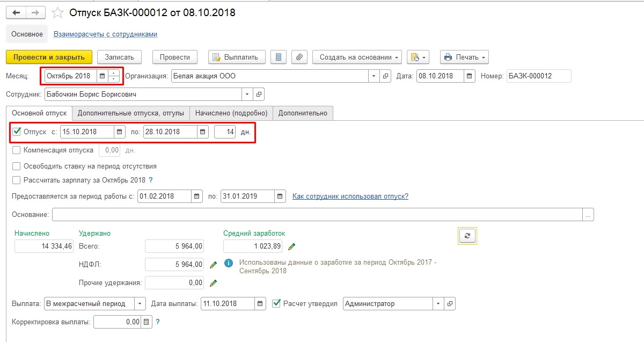Open Как сотрудник использовал отпуск link
Viewport: 644px width, 342px height.
coord(350,197)
